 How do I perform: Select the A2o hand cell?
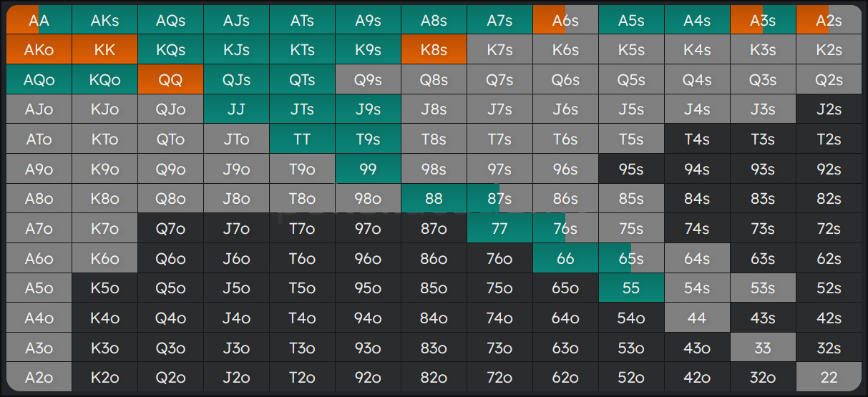(x=39, y=377)
